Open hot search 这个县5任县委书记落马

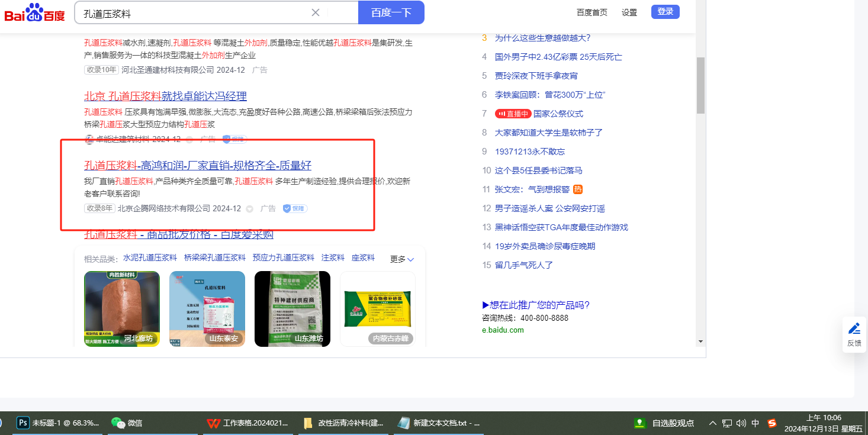click(539, 170)
